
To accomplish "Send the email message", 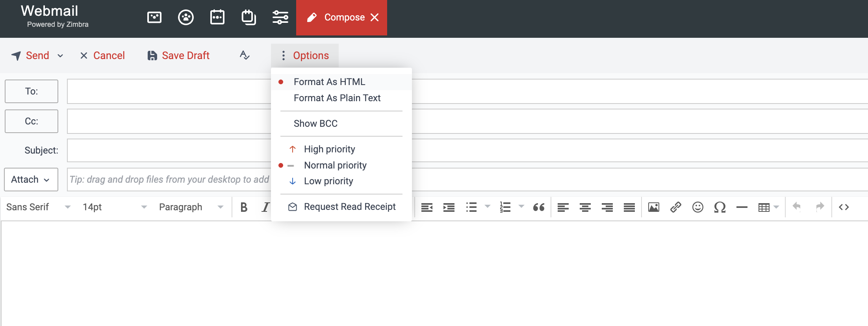I will (30, 56).
